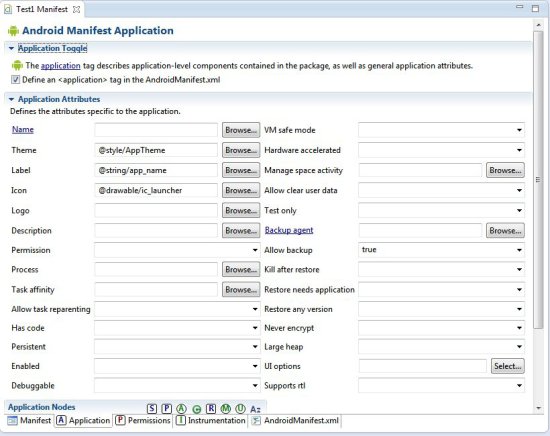Click Browse button for Description field
Screen dimensions: 550x436
tap(241, 230)
